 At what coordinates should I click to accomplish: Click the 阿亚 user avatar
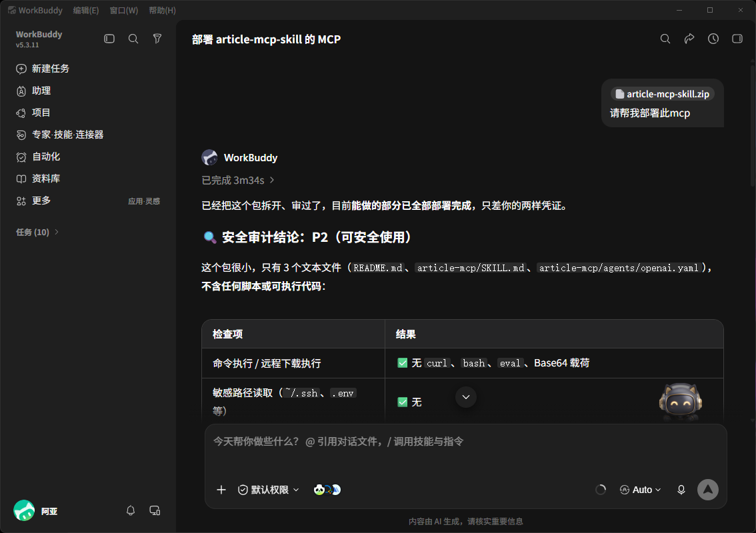coord(24,511)
